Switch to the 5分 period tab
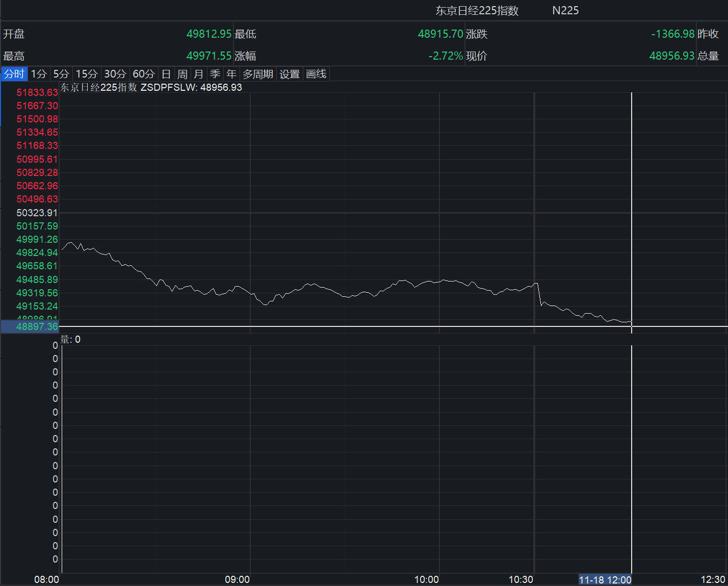Viewport: 728px width, 586px height. 61,74
